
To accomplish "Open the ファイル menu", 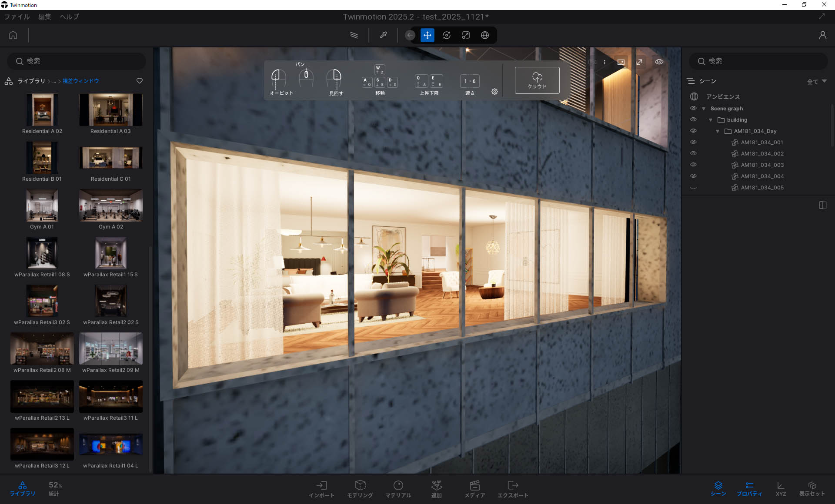I will [x=17, y=17].
